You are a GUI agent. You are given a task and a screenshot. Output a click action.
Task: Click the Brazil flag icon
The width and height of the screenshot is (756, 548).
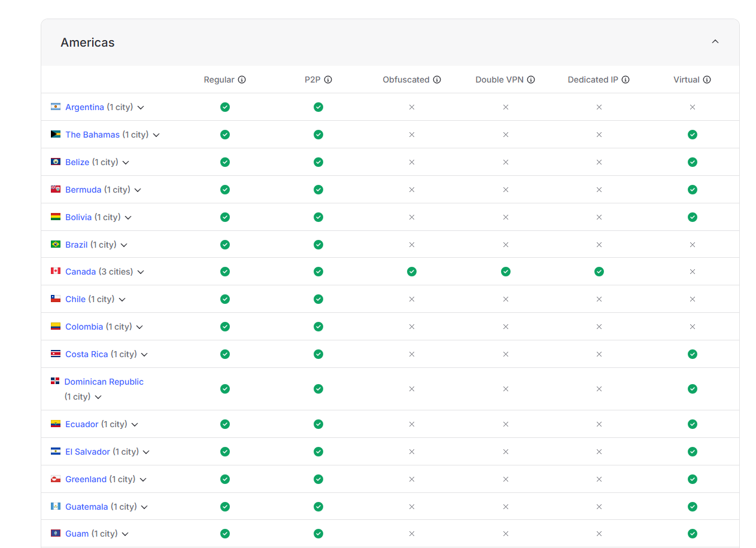pyautogui.click(x=56, y=244)
